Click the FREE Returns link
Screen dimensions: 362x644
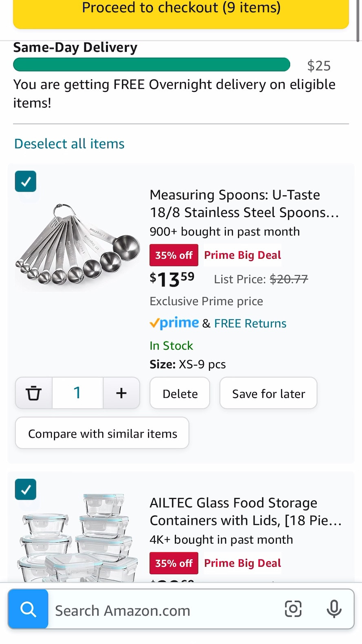tap(250, 323)
